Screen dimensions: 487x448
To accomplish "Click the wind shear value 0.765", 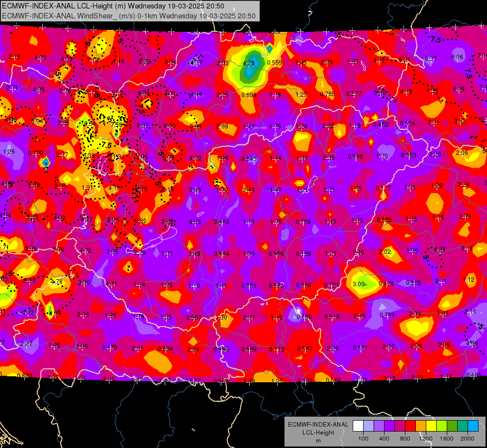I will 327,94.
